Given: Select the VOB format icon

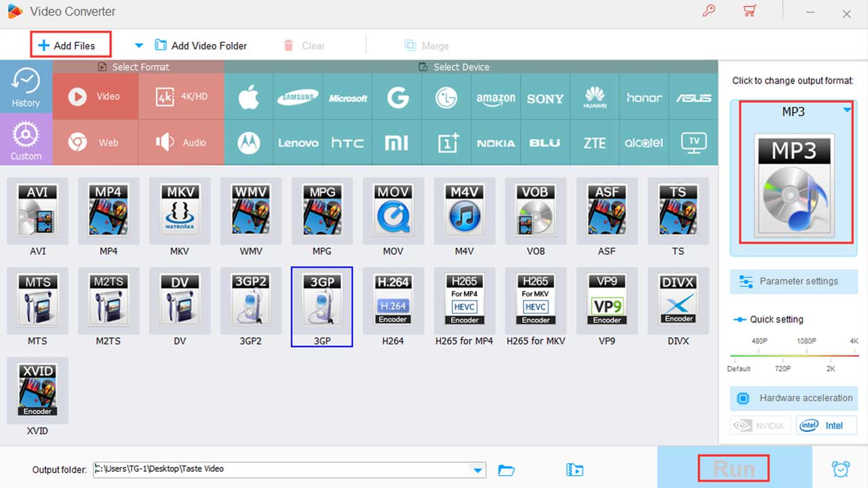Looking at the screenshot, I should tap(536, 211).
